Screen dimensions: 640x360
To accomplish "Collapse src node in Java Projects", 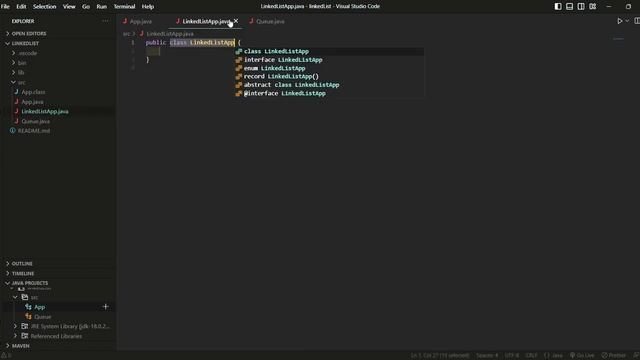I will (x=15, y=297).
